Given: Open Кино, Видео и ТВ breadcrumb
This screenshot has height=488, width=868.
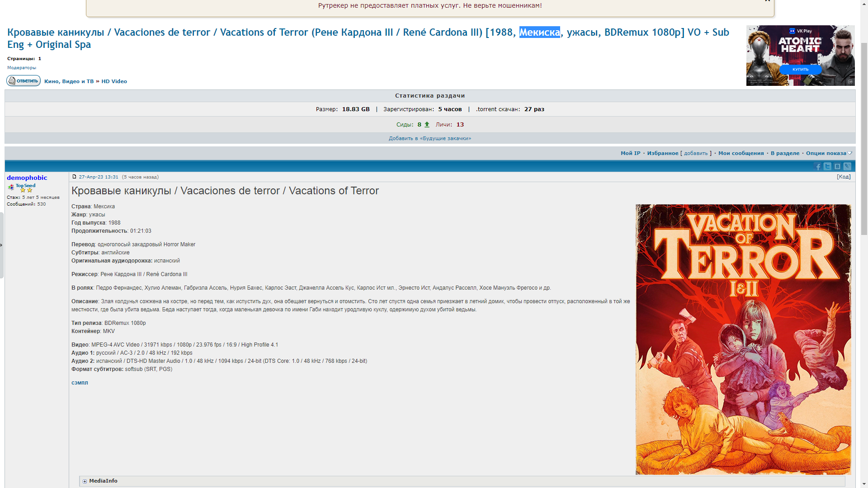Looking at the screenshot, I should click(69, 81).
